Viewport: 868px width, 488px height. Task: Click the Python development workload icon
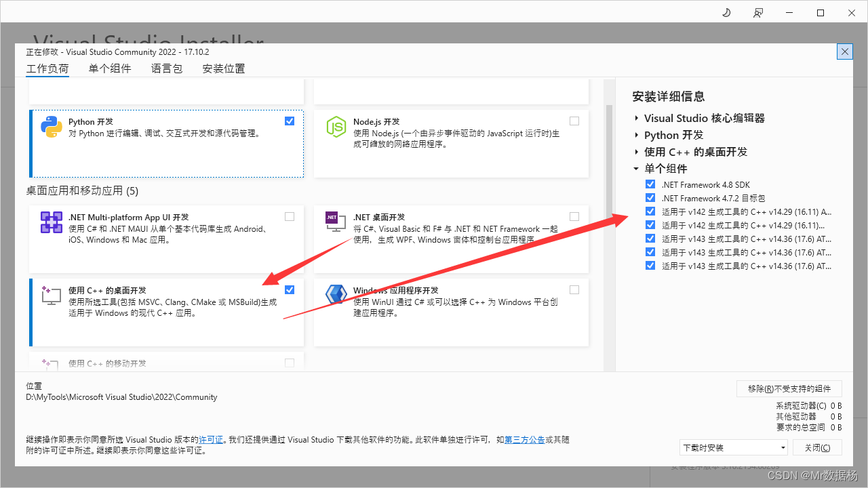tap(52, 127)
